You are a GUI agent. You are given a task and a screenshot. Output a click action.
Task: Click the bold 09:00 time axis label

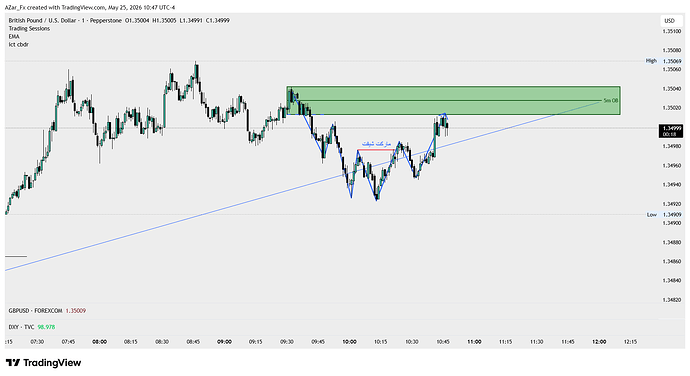pyautogui.click(x=224, y=342)
